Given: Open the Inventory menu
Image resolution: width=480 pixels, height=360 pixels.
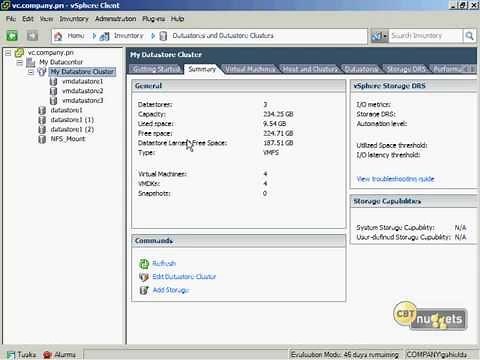Looking at the screenshot, I should (74, 19).
